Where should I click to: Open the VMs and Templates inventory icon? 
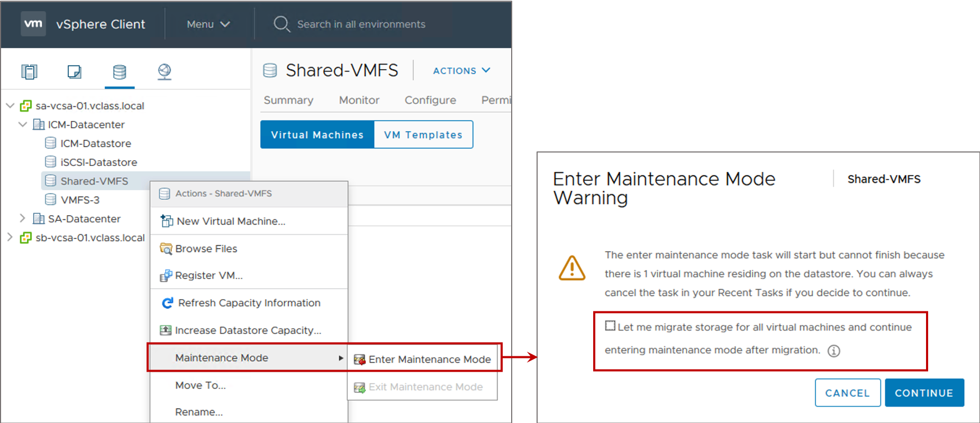(x=74, y=71)
